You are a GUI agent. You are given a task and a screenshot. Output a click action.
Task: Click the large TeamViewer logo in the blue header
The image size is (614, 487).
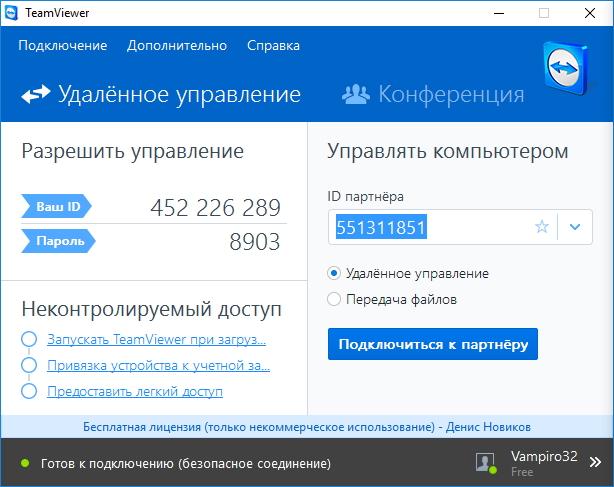click(566, 69)
